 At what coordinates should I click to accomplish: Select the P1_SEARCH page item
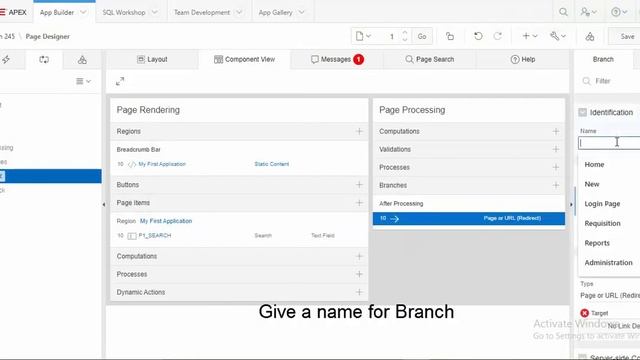pos(155,236)
